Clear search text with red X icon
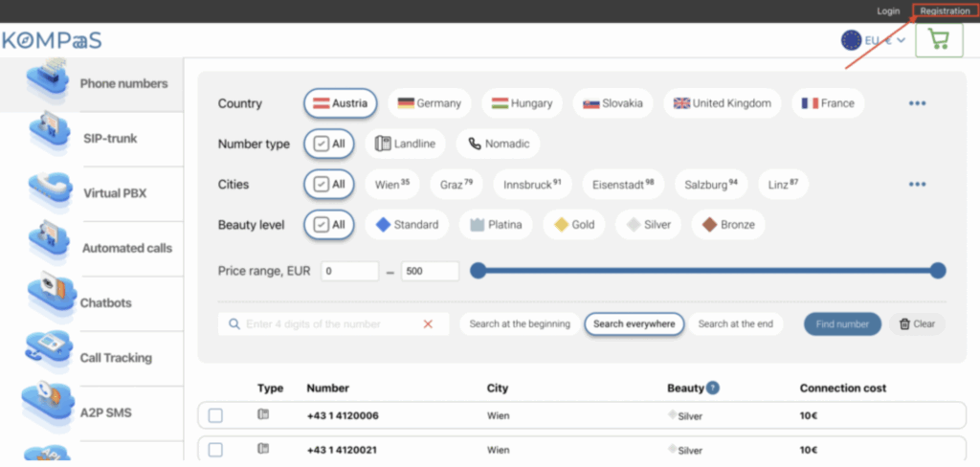 (428, 324)
